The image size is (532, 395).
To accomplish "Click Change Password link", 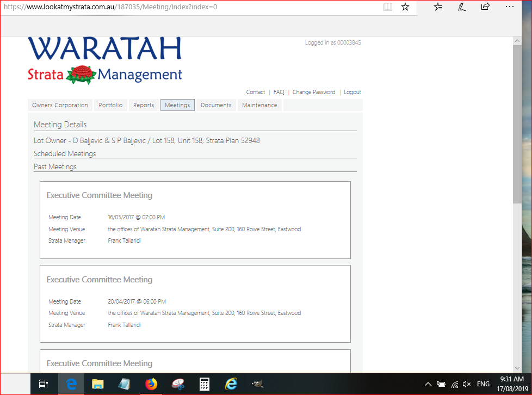I will tap(314, 92).
